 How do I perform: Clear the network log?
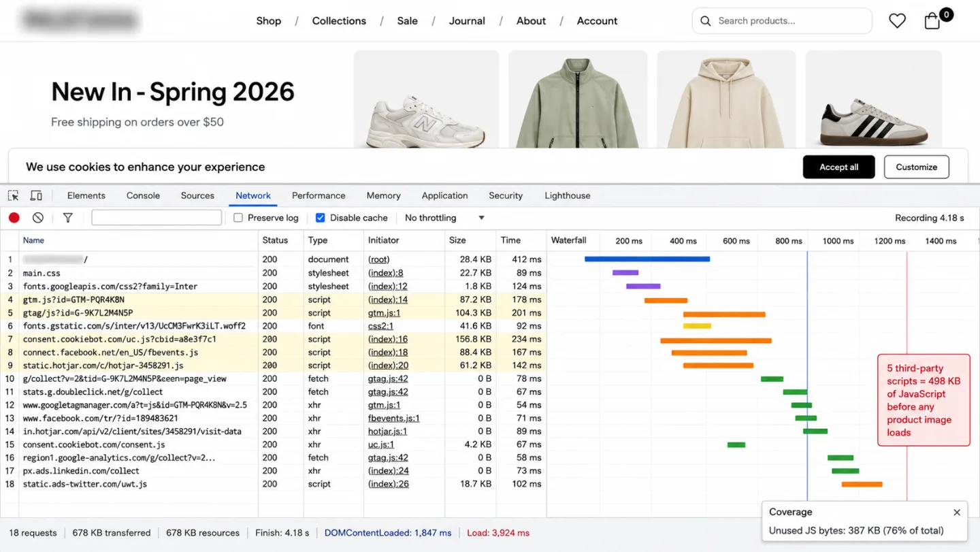[38, 218]
